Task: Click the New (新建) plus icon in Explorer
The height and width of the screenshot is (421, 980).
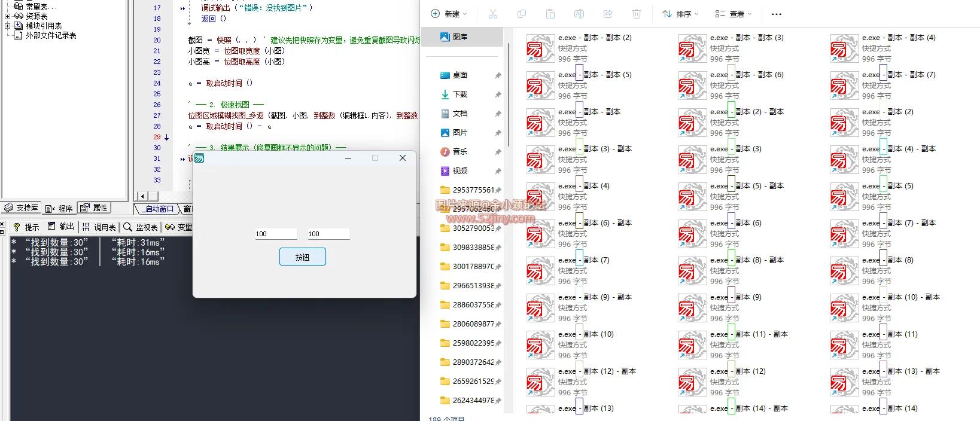Action: pos(436,14)
